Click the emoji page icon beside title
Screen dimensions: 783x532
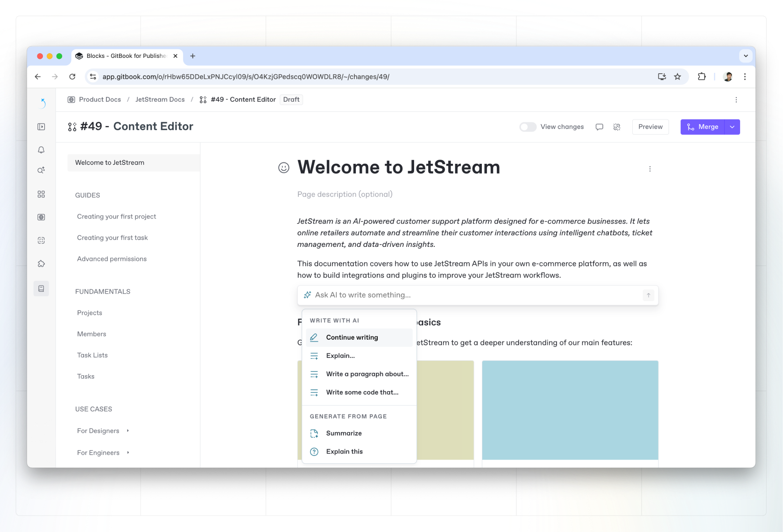point(283,168)
